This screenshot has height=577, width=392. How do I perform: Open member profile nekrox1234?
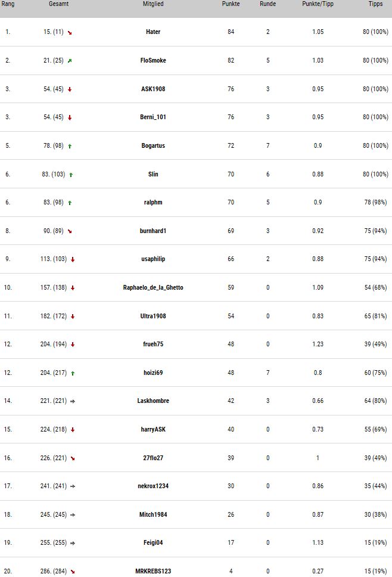point(153,486)
